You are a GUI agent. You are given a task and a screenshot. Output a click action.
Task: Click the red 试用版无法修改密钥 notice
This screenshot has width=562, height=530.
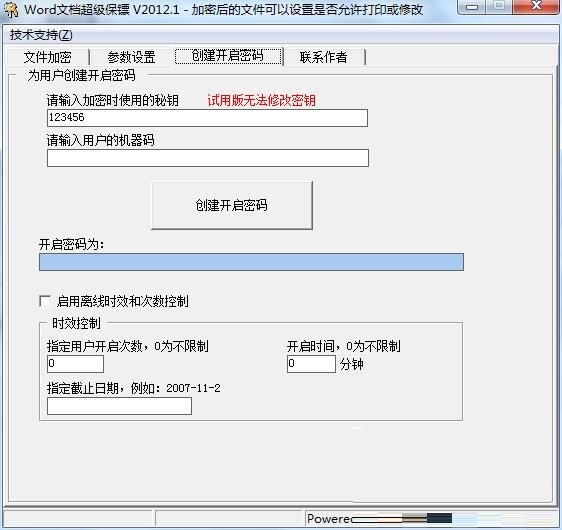coord(261,101)
